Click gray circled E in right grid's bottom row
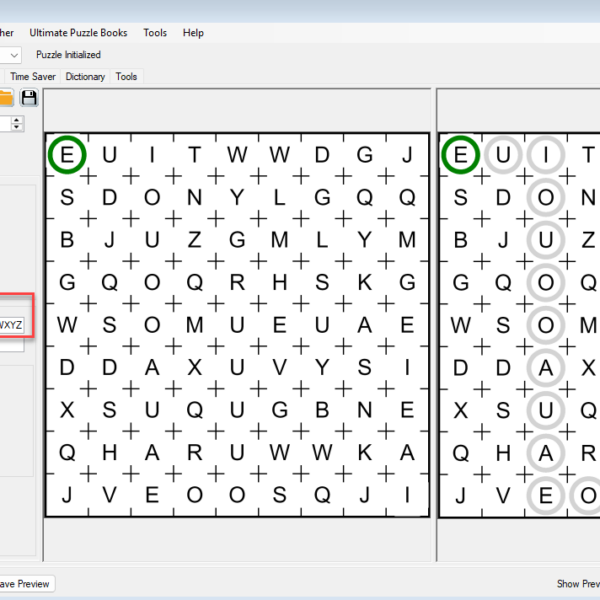Screen dimensions: 600x600 [546, 495]
